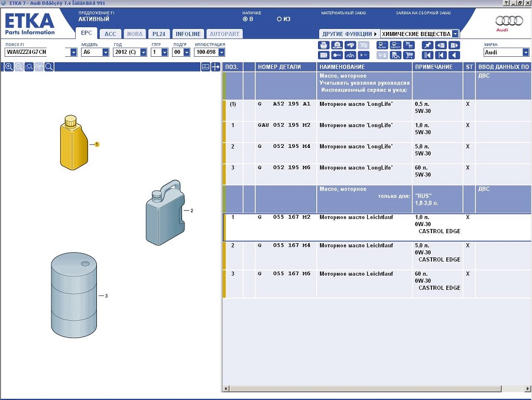Click МАТЕРИАЛЬНЫЙ ЗАКАЗ header link
Screen dimensions: 532x400
pyautogui.click(x=343, y=13)
